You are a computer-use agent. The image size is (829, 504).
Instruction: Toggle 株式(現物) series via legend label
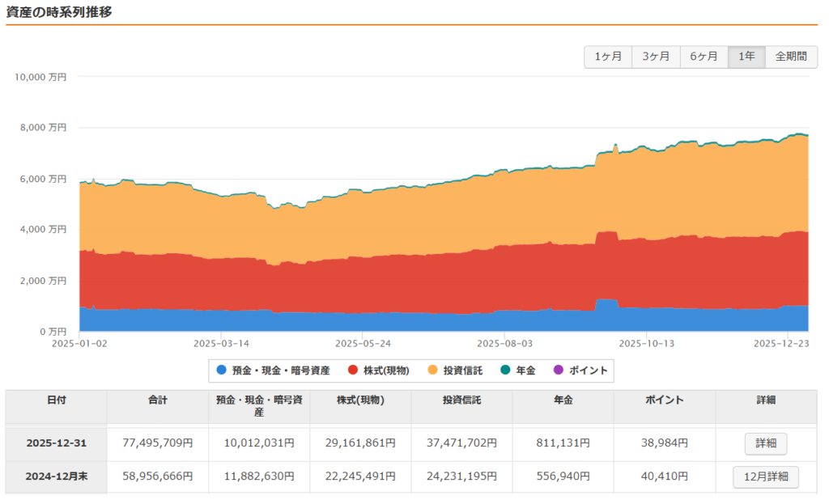pos(386,371)
